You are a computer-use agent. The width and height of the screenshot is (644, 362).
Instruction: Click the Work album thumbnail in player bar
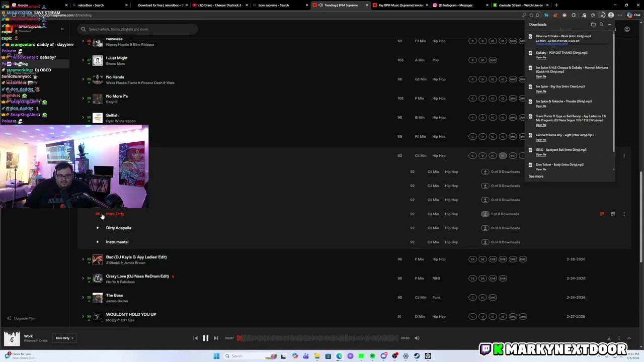pyautogui.click(x=12, y=338)
